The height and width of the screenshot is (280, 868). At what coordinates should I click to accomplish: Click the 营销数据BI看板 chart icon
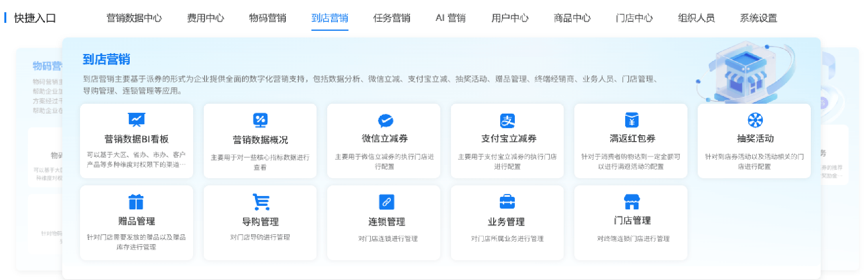(x=136, y=120)
